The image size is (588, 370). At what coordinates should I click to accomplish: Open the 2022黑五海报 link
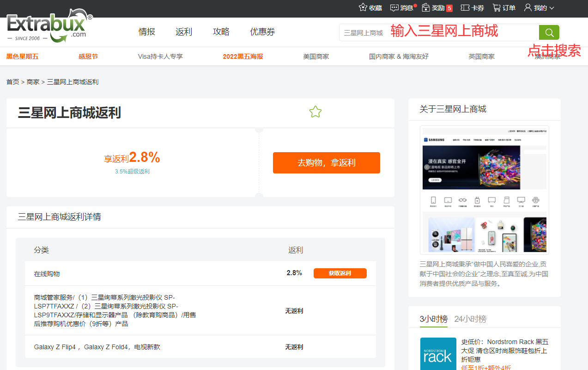[x=243, y=56]
